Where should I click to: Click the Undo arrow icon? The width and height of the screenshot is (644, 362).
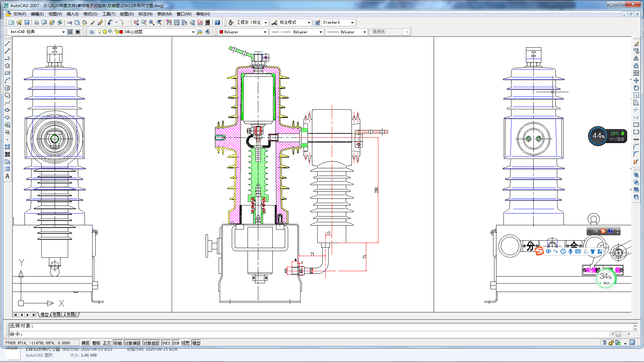point(110,22)
